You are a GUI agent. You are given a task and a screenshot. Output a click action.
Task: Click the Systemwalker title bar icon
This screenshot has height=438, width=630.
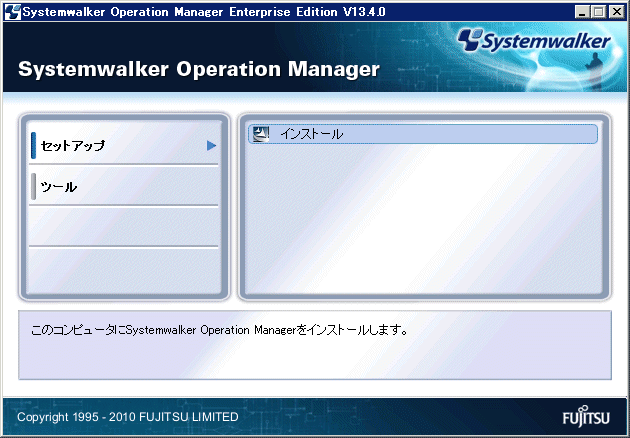tap(12, 12)
